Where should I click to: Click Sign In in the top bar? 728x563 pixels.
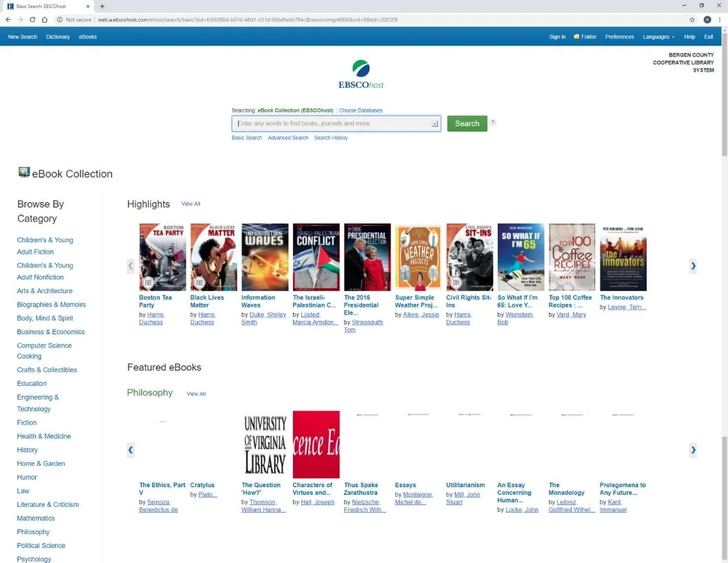pos(557,37)
